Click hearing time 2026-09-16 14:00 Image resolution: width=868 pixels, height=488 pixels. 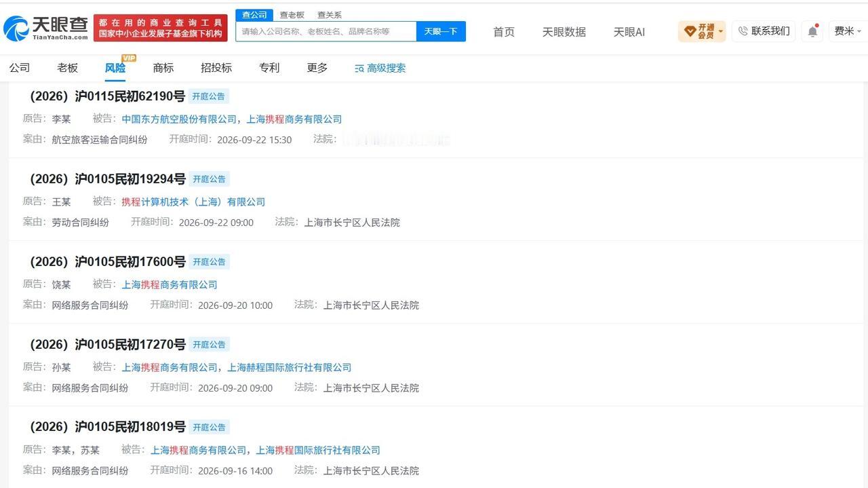pos(235,471)
